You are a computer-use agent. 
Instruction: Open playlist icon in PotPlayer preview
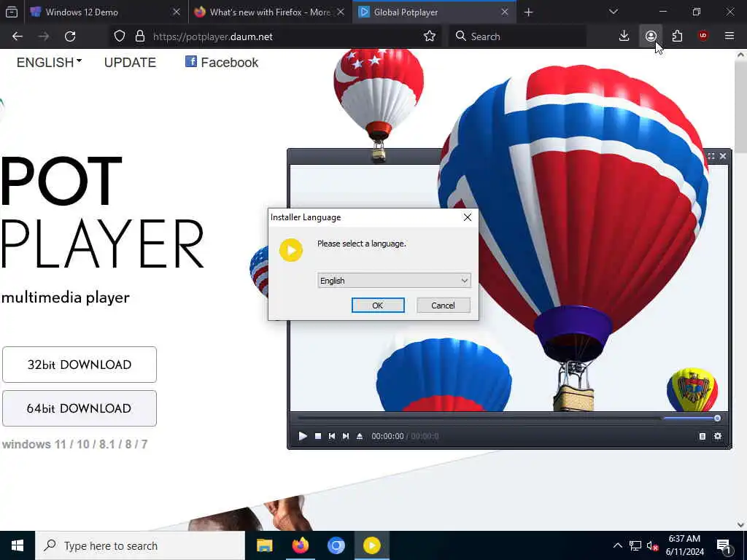click(703, 436)
